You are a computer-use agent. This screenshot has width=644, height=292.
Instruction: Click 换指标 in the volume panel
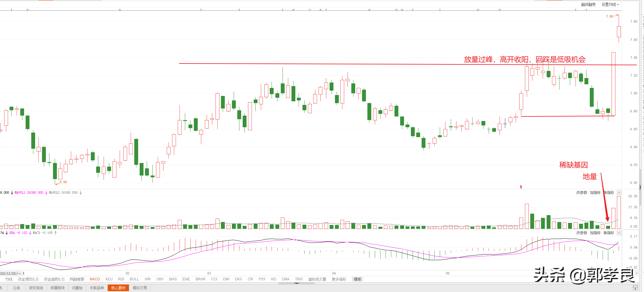609,192
